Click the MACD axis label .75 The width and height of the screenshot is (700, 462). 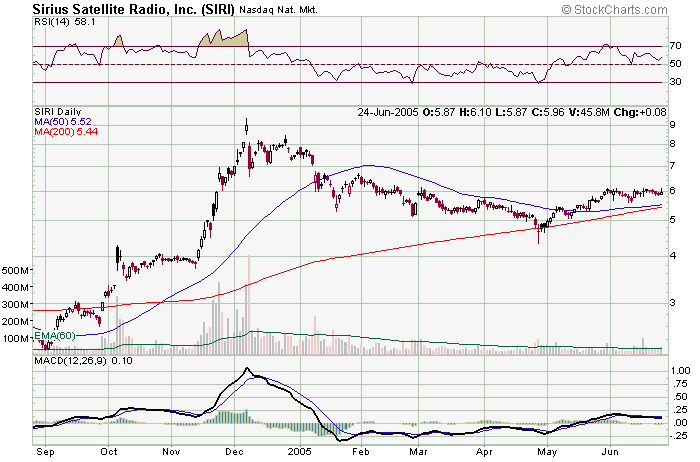[x=680, y=384]
